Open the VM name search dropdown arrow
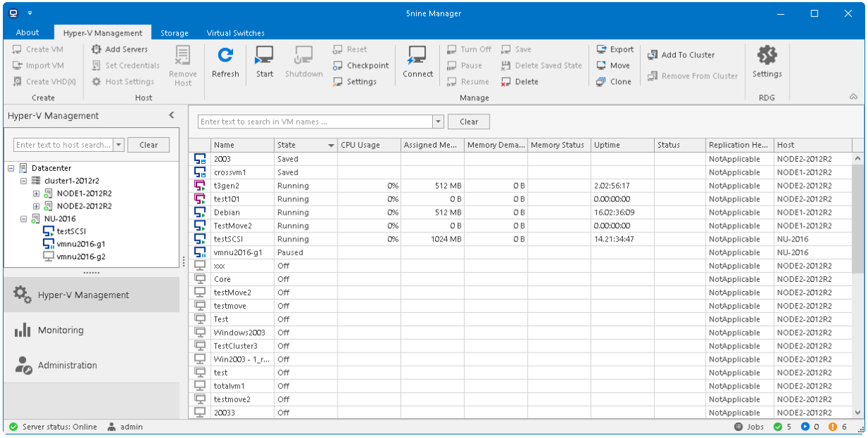The width and height of the screenshot is (868, 438). point(438,122)
